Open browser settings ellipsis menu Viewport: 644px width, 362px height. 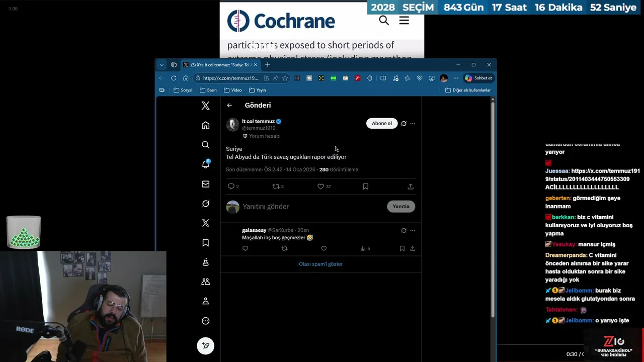pyautogui.click(x=455, y=78)
